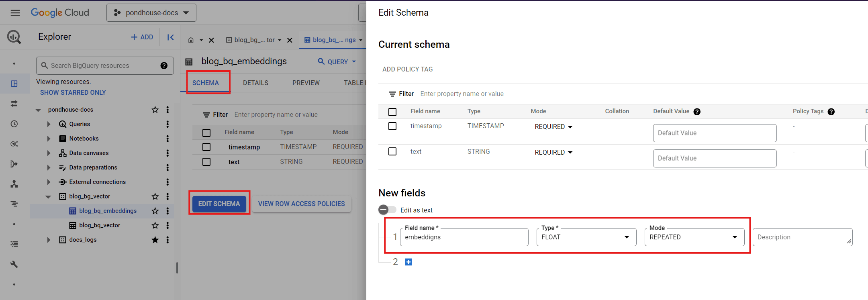Open the Monitoring hierarchy sidebar icon

14,184
